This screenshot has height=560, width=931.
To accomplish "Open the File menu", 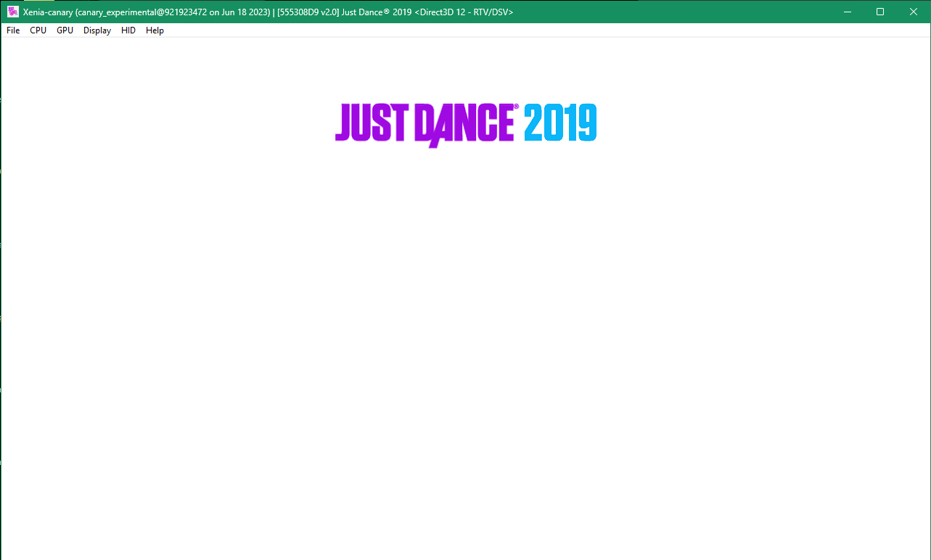I will coord(12,30).
